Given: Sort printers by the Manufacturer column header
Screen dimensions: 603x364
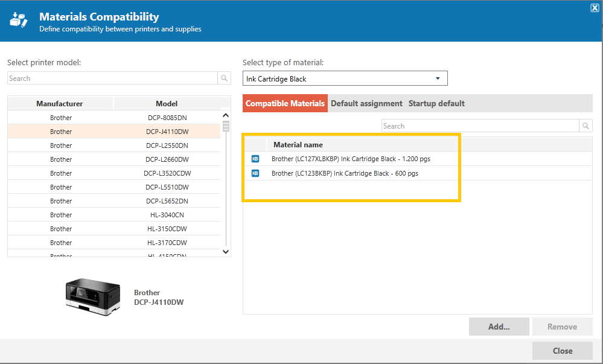Looking at the screenshot, I should pos(60,103).
